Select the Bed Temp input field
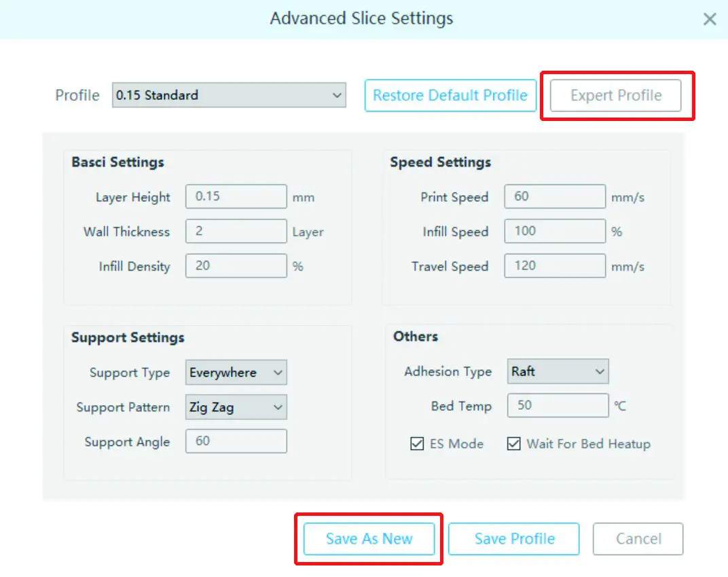The width and height of the screenshot is (728, 577). [558, 406]
